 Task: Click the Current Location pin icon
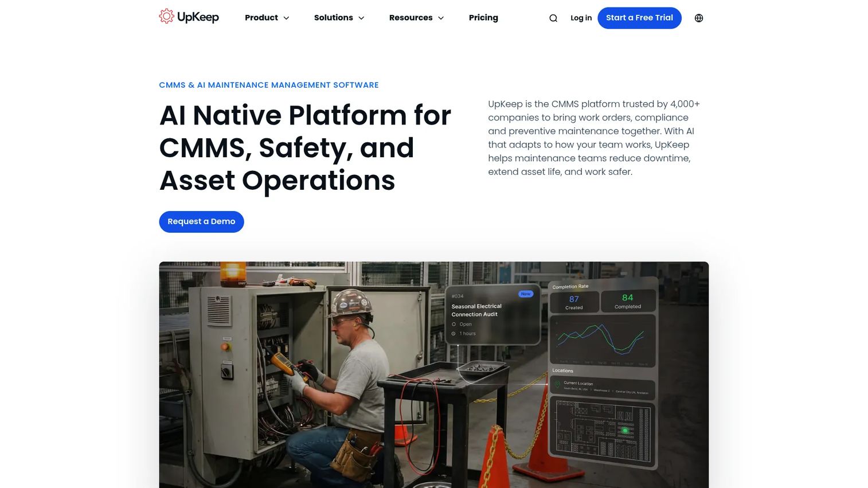pyautogui.click(x=557, y=385)
